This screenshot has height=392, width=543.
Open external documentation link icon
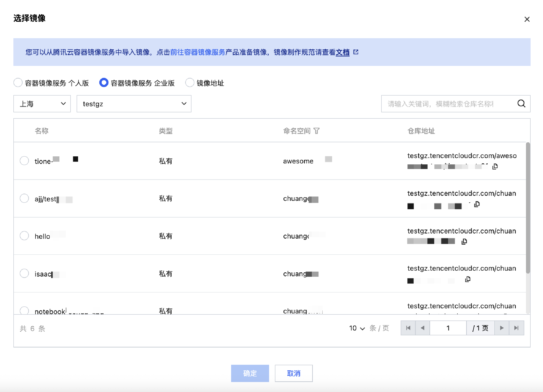click(356, 52)
